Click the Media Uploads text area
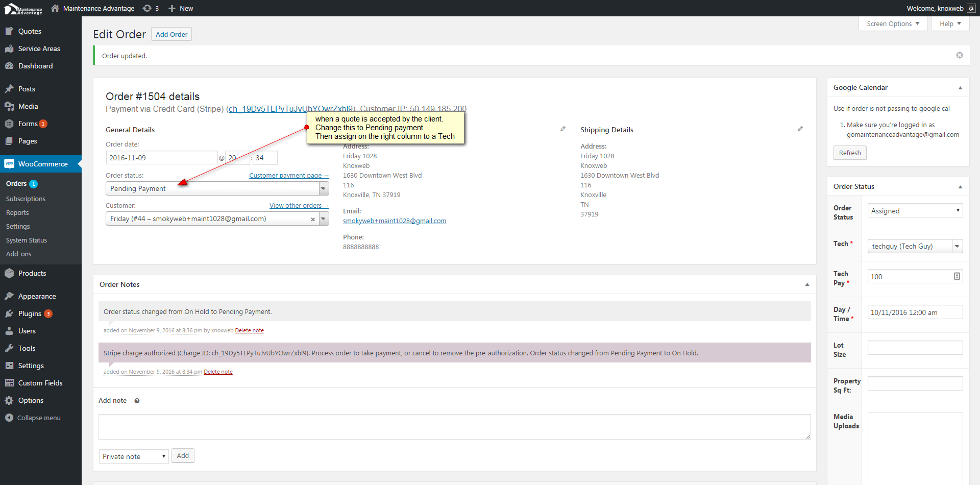 pos(915,448)
